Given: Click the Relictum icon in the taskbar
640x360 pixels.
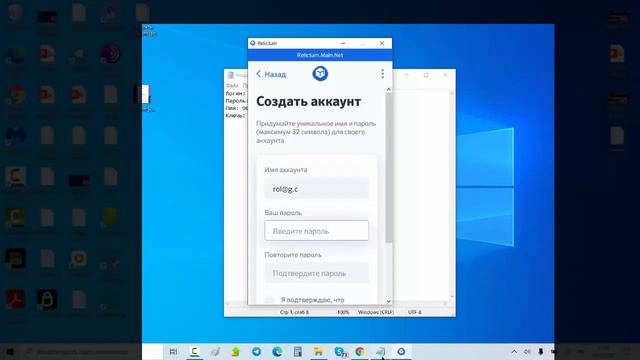Looking at the screenshot, I should 401,351.
